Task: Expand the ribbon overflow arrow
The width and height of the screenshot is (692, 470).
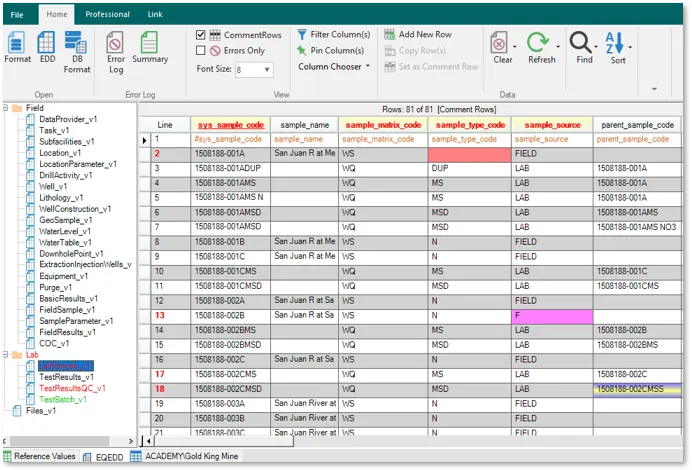Action: (x=654, y=89)
